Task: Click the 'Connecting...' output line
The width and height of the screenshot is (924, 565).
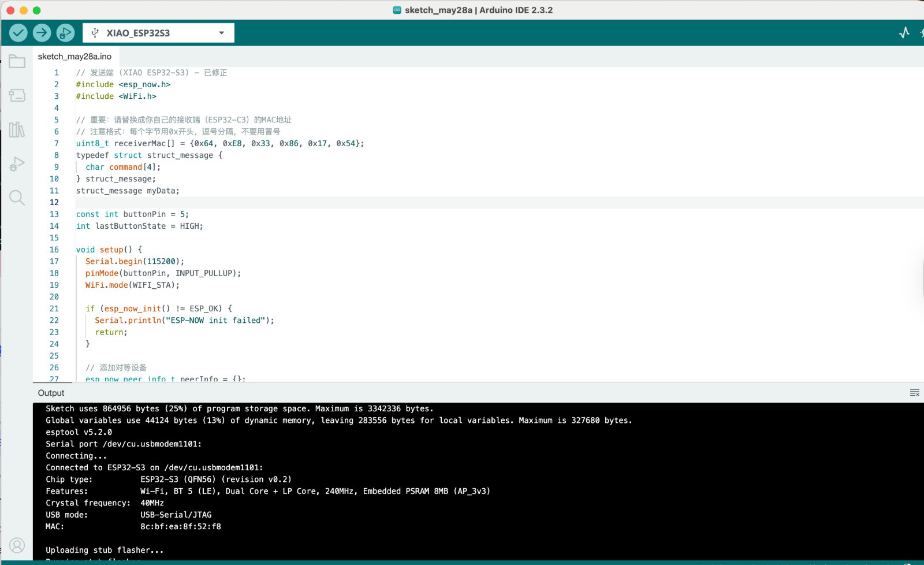Action: tap(76, 456)
